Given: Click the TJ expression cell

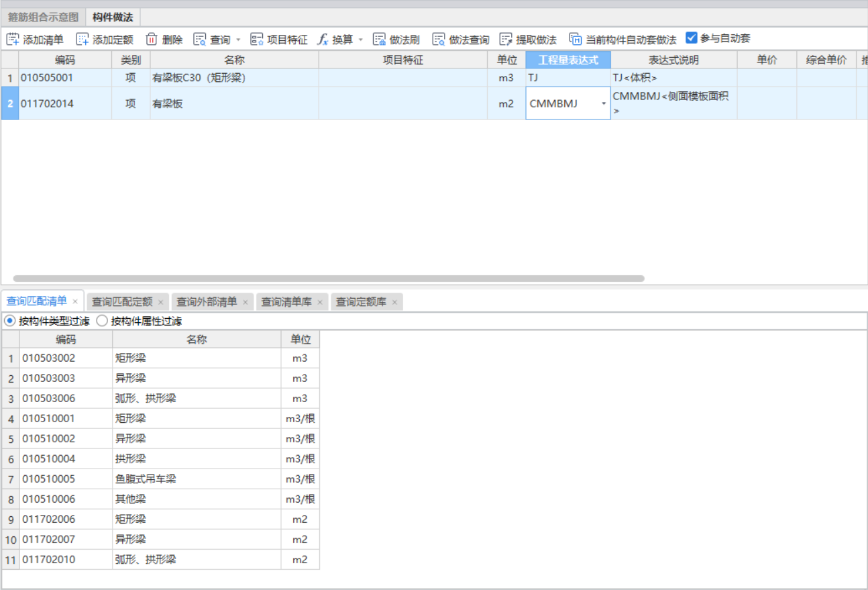Looking at the screenshot, I should 568,78.
